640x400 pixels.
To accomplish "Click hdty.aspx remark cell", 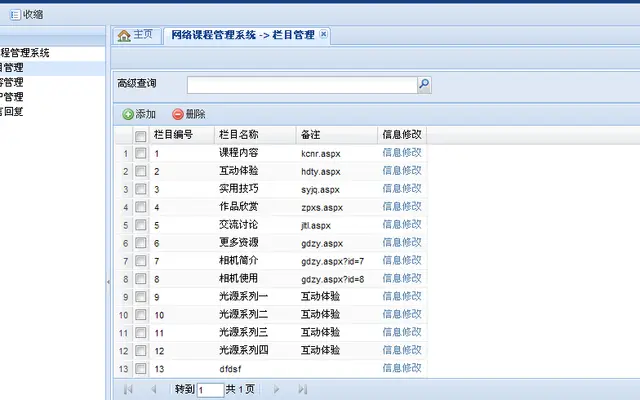I will click(x=321, y=172).
